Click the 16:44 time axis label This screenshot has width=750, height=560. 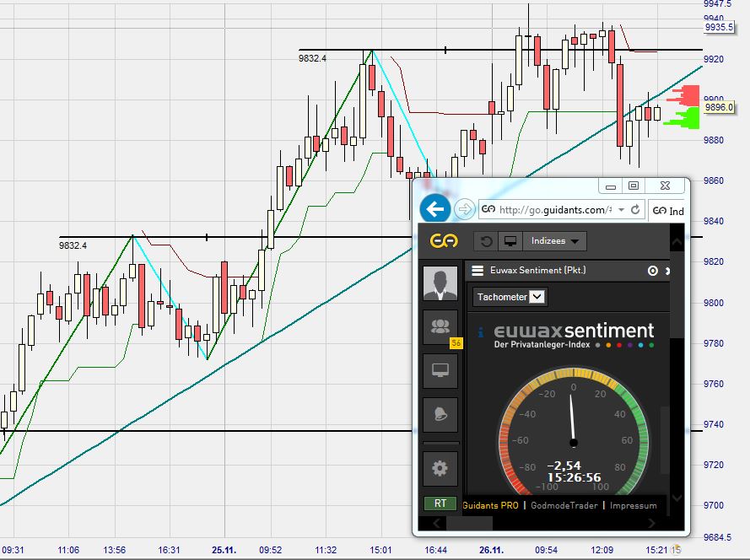click(x=436, y=550)
